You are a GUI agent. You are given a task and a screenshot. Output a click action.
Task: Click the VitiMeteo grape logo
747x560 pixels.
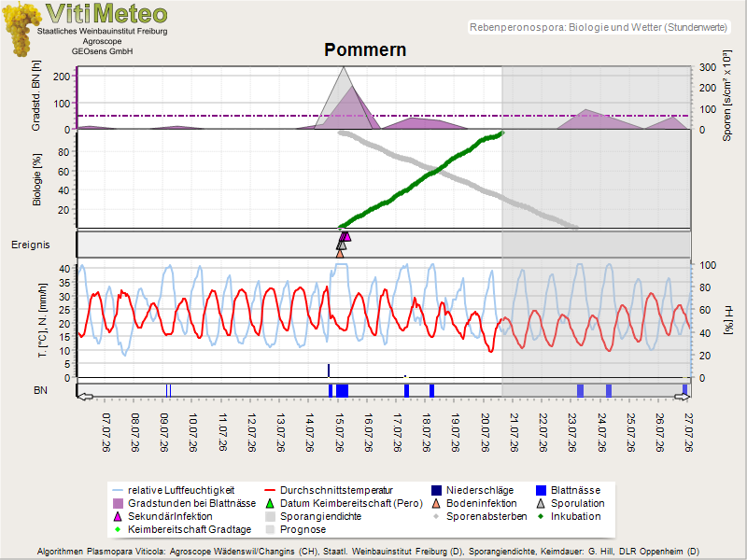21,30
